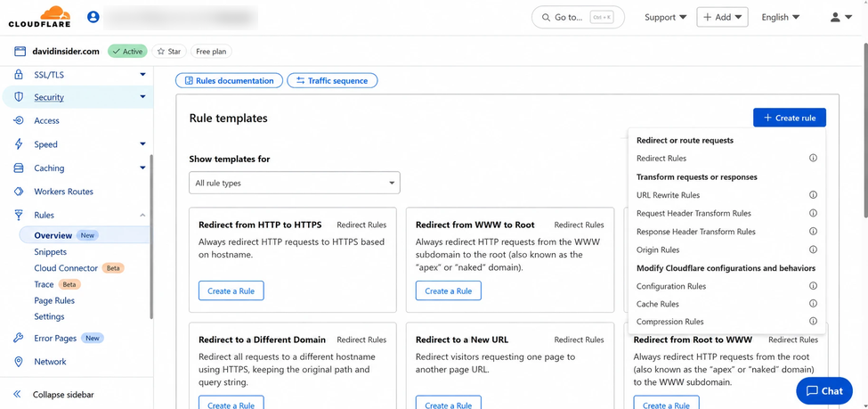Image resolution: width=868 pixels, height=409 pixels.
Task: Click the website window icon beside davidinsider.com
Action: (x=20, y=52)
